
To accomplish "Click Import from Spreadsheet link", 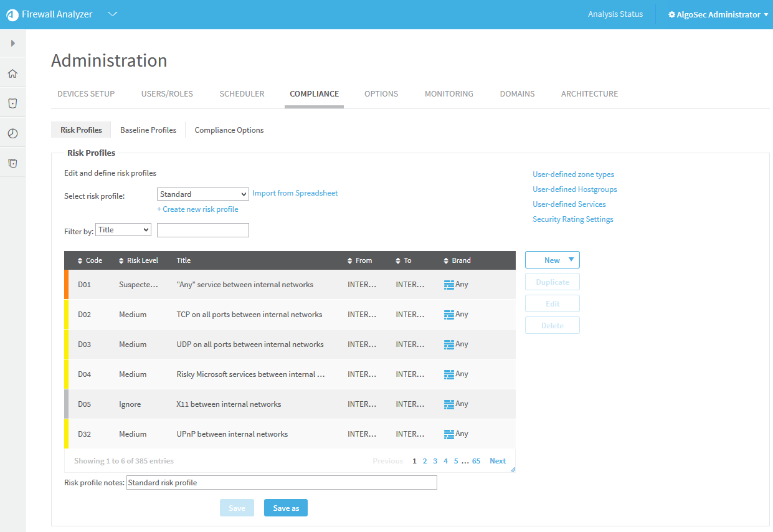I will 295,193.
